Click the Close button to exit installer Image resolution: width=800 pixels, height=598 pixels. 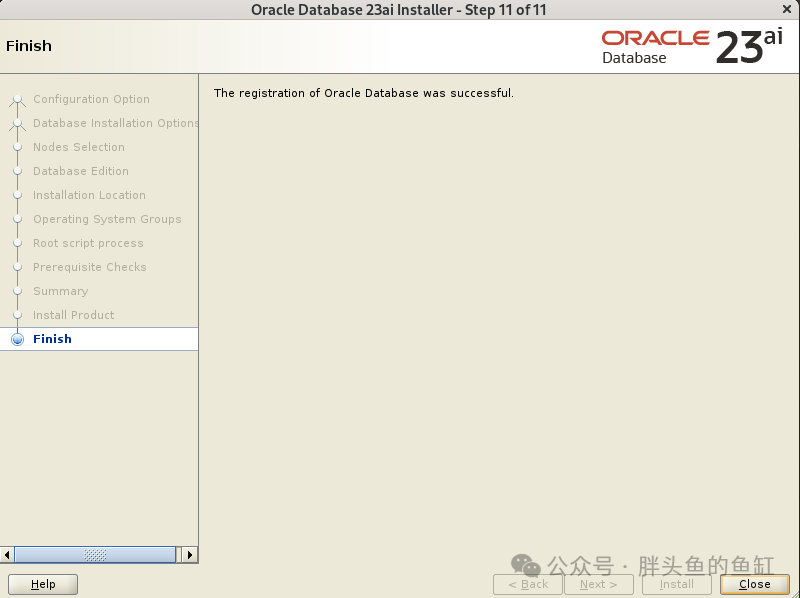coord(755,584)
